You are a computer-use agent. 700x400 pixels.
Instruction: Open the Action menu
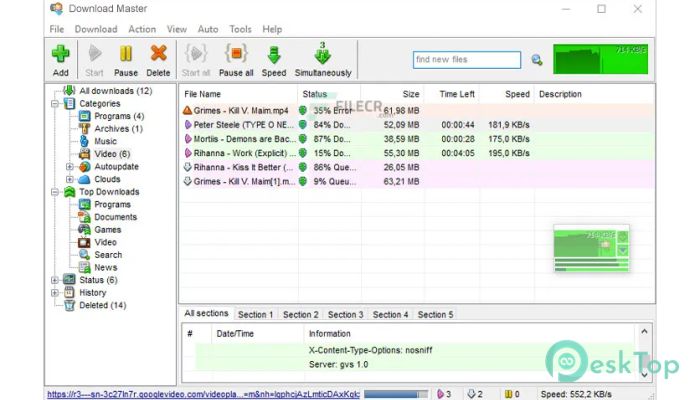tap(142, 29)
